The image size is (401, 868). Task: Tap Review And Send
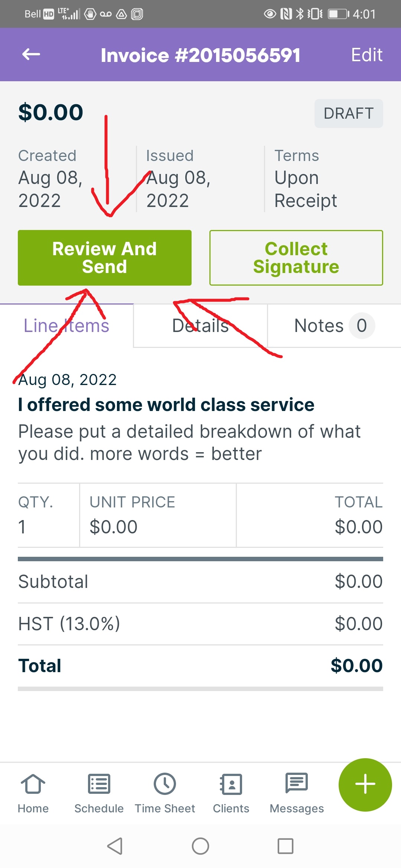[x=105, y=257]
